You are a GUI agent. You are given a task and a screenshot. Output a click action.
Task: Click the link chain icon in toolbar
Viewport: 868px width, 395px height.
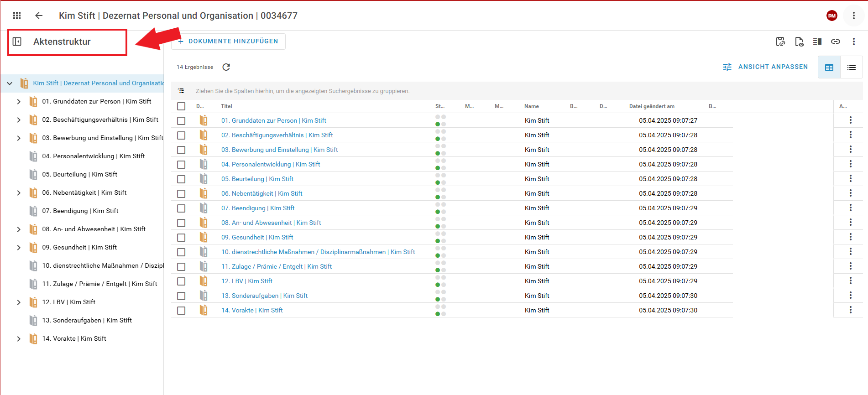pos(835,42)
